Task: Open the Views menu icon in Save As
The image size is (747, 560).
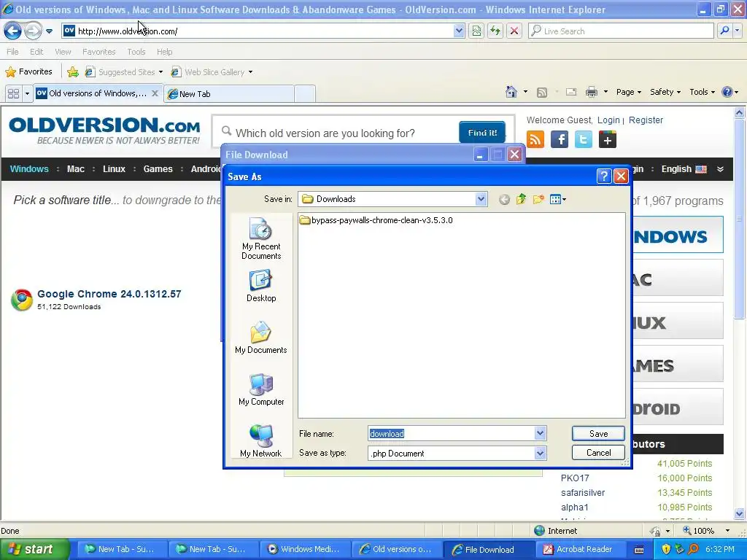Action: 558,199
